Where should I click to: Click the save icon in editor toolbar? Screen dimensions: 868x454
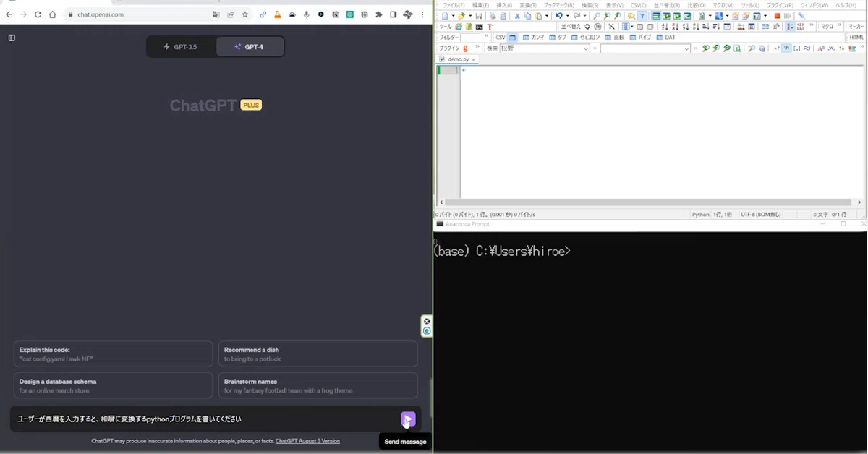pos(479,16)
